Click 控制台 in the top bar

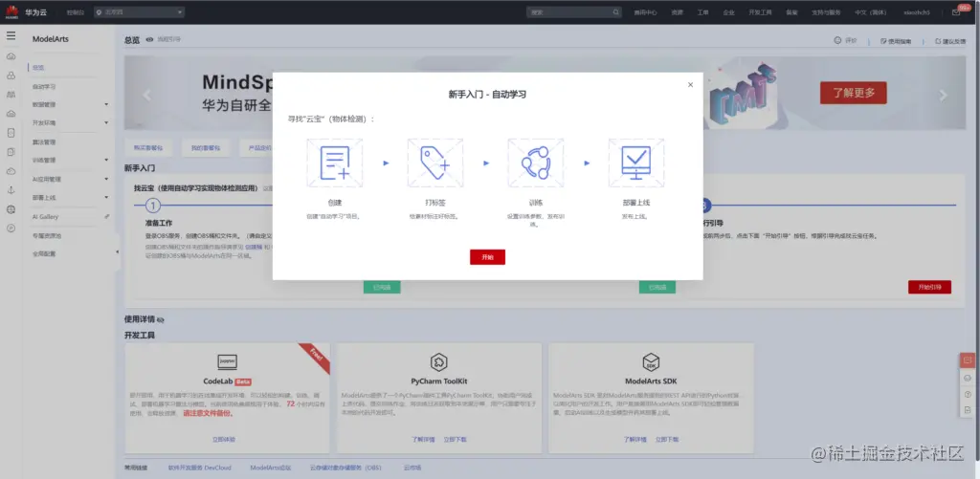click(75, 12)
